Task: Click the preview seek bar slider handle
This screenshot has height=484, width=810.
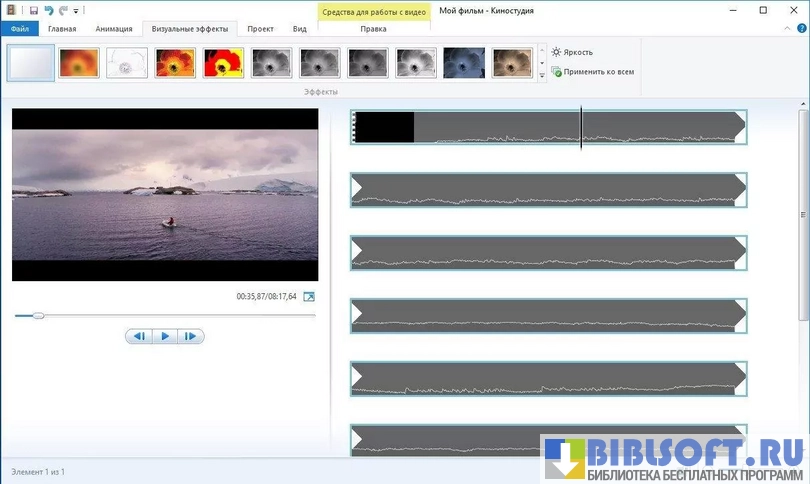Action: click(38, 316)
